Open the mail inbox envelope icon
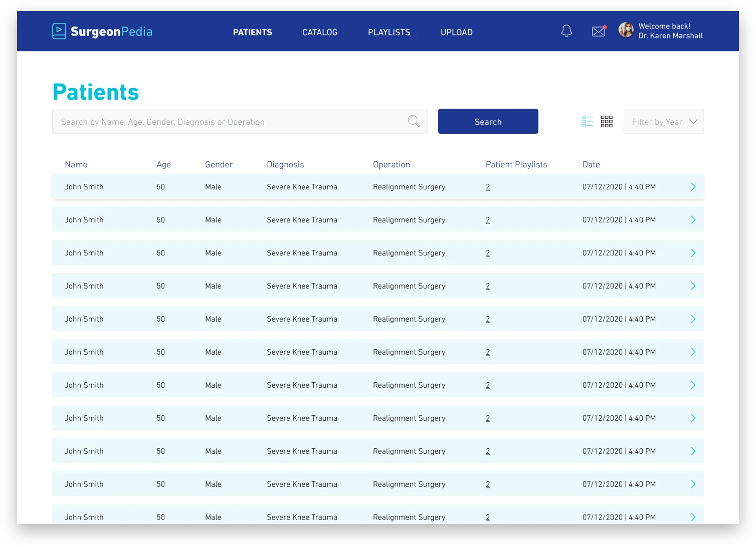Screen dimensions: 756x547 [599, 31]
